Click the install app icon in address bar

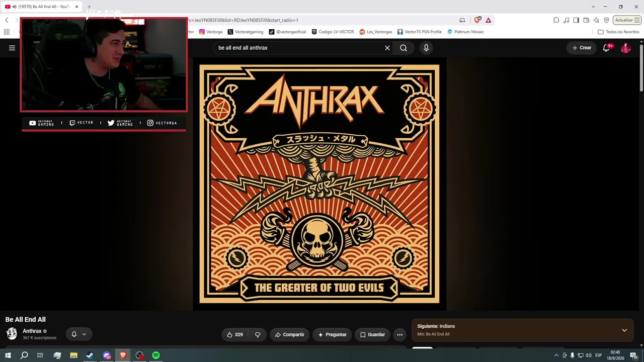[x=462, y=20]
